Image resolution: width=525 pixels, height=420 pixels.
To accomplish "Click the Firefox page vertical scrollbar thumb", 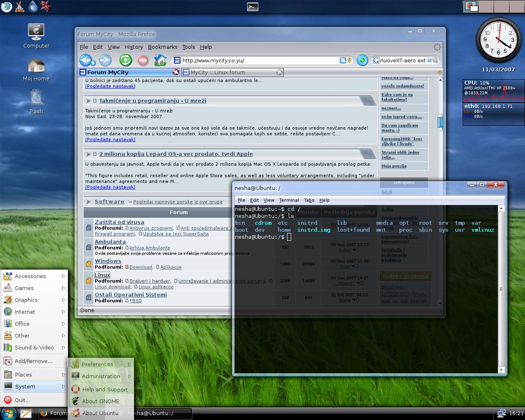I will click(x=440, y=122).
